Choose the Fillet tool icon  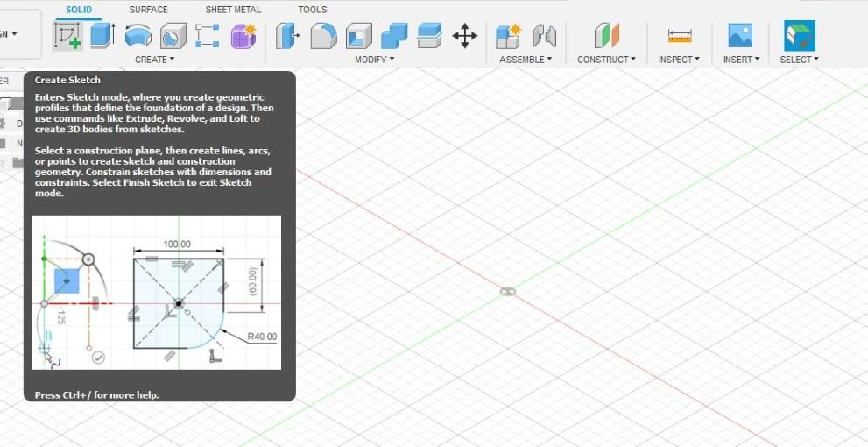coord(323,36)
